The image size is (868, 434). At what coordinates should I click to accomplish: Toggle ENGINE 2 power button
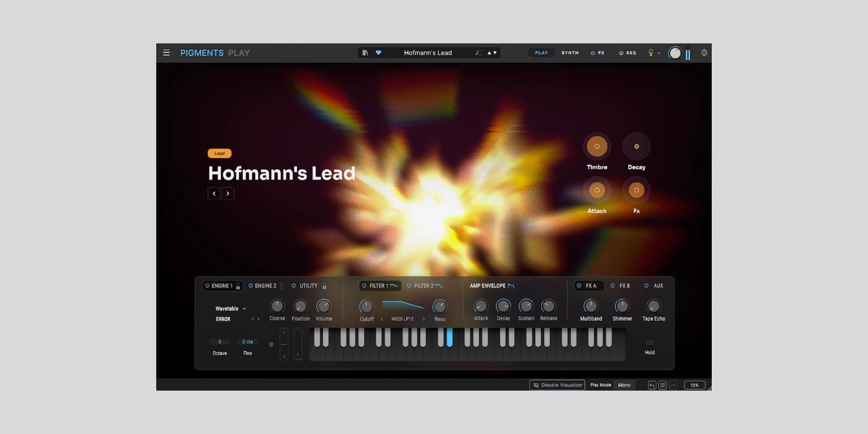(250, 286)
